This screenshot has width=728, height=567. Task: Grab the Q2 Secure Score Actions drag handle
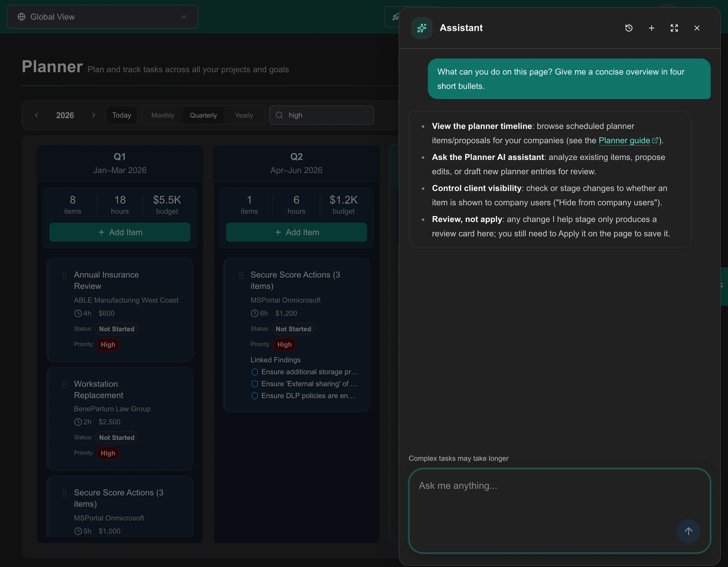(241, 275)
